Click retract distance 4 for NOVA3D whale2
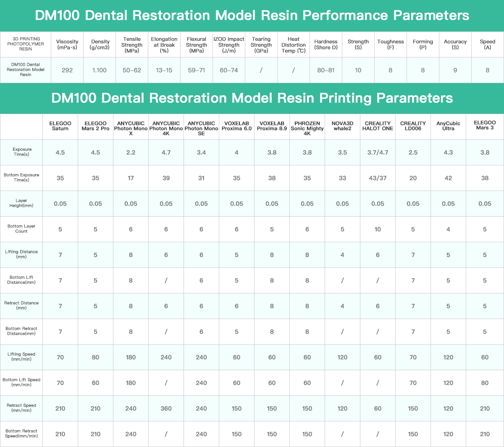The image size is (504, 447). click(343, 306)
